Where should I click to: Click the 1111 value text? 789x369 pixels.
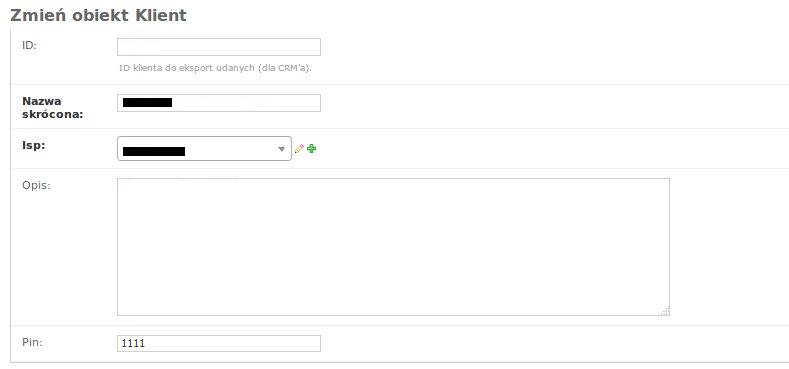point(133,343)
